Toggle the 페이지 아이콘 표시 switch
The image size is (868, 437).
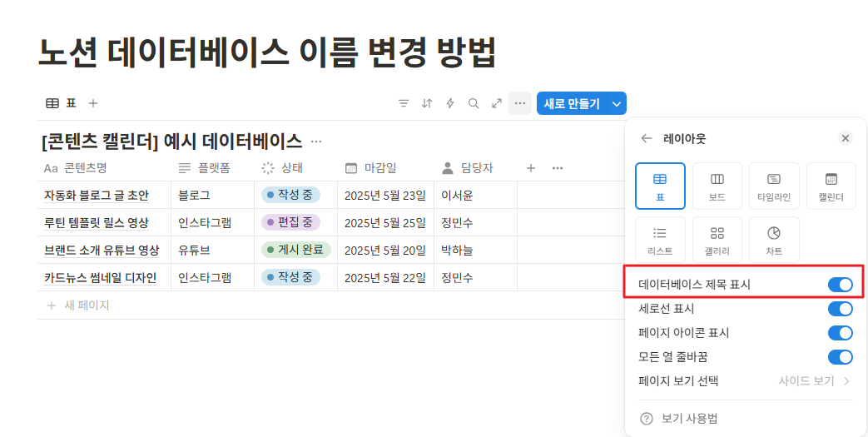click(841, 333)
